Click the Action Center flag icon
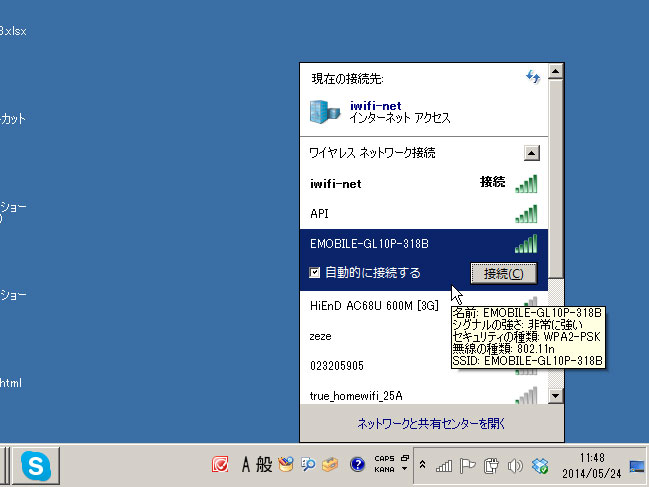649x487 pixels. click(468, 465)
